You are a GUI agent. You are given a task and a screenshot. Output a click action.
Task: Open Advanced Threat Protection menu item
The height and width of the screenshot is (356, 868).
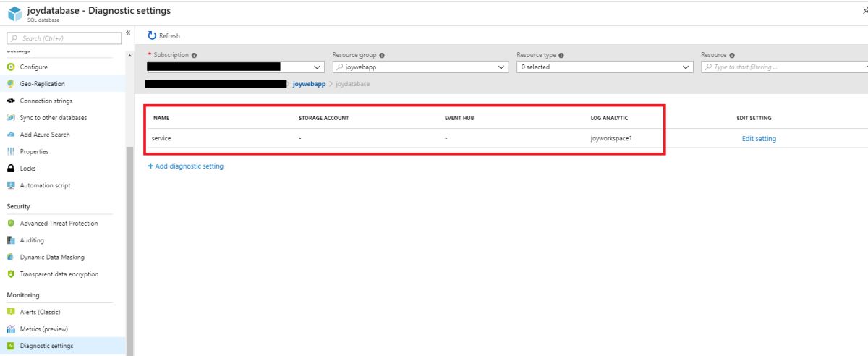[x=62, y=224]
